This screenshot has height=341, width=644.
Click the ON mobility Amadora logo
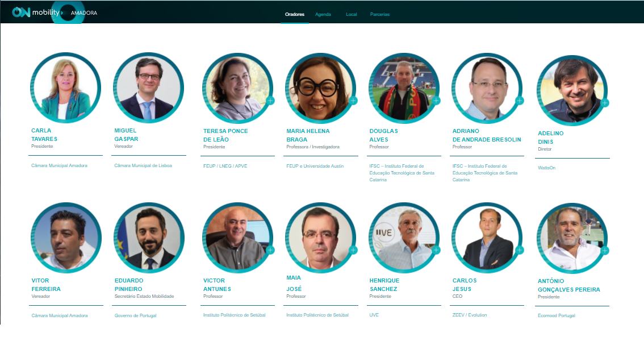55,13
